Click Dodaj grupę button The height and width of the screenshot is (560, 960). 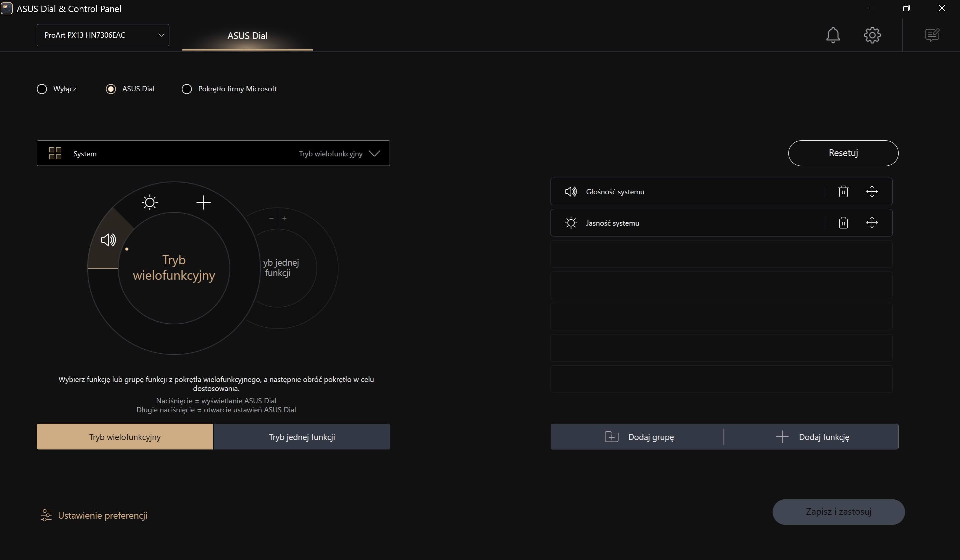click(639, 437)
